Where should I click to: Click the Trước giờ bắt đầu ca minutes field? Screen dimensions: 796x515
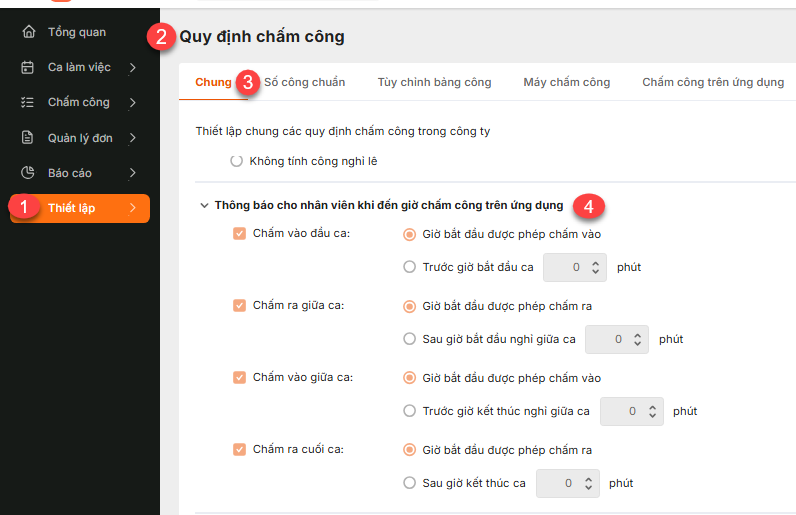[x=566, y=267]
